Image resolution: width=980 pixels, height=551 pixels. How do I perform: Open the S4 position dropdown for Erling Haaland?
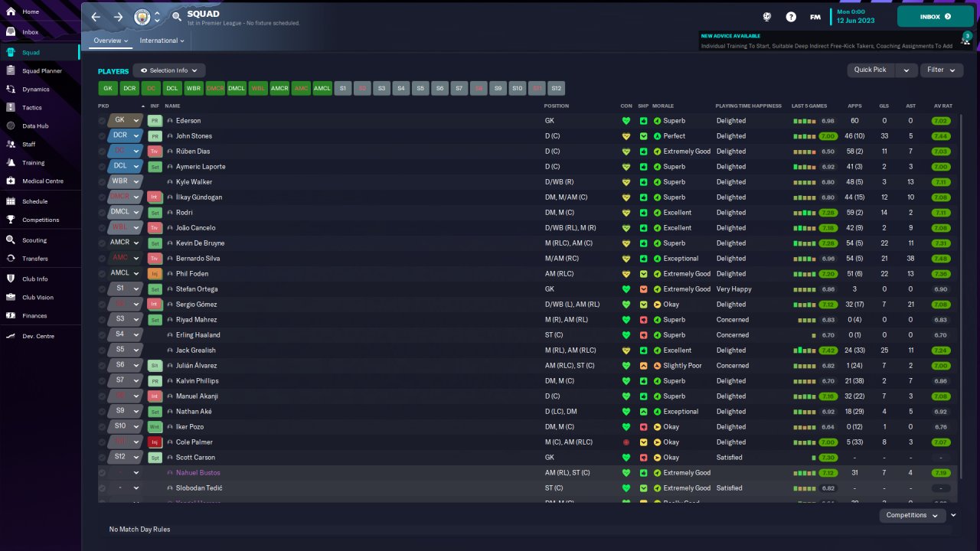point(126,334)
